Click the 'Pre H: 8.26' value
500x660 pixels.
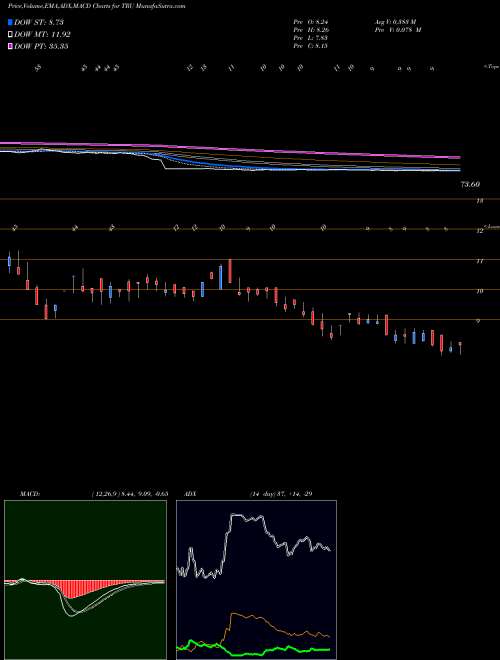coord(311,30)
